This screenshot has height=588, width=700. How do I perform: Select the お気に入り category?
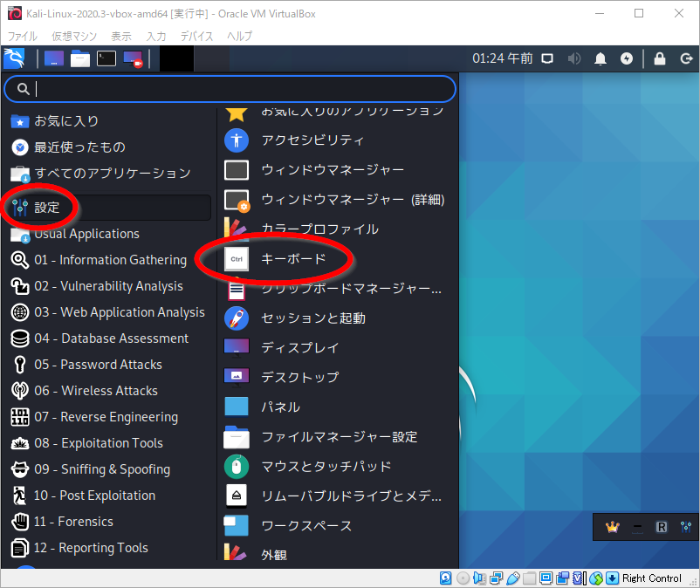tap(110, 121)
